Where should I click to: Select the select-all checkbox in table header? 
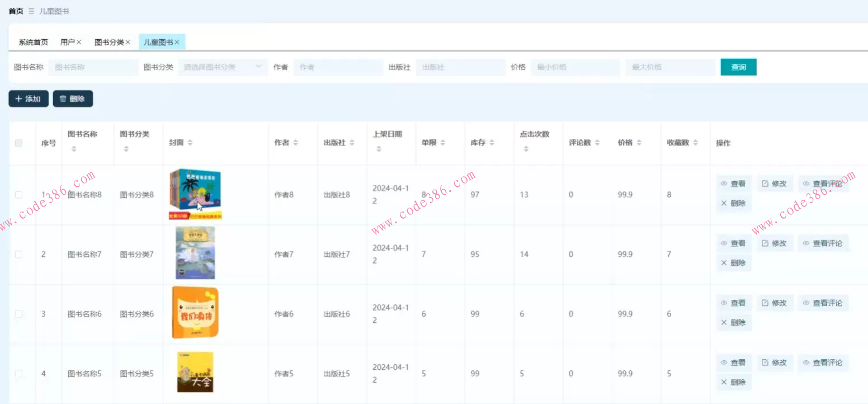pyautogui.click(x=18, y=143)
